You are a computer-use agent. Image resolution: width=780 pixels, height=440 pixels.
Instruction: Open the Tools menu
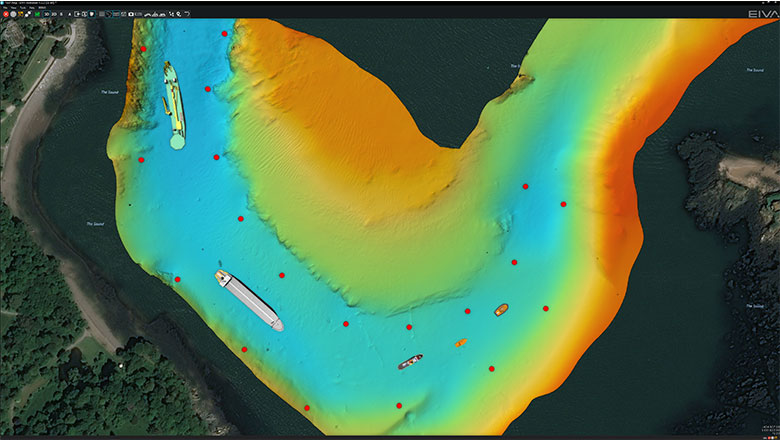click(x=23, y=7)
